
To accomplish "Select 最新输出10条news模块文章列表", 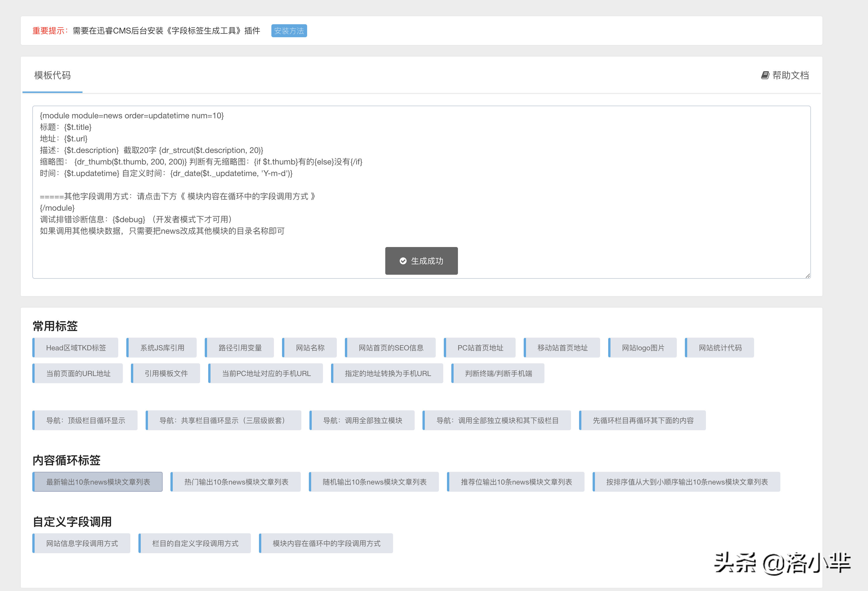I will click(97, 482).
